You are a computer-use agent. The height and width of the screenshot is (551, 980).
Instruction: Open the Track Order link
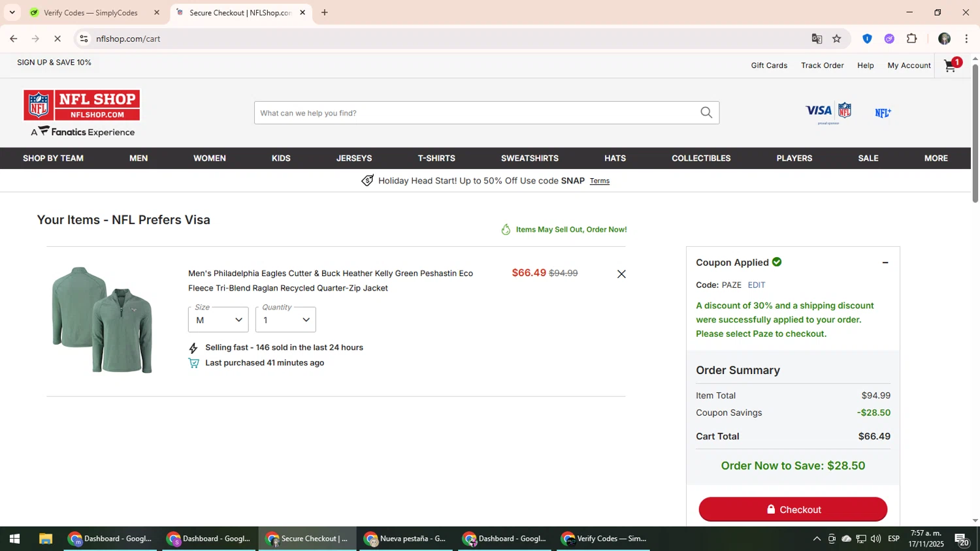pos(823,65)
